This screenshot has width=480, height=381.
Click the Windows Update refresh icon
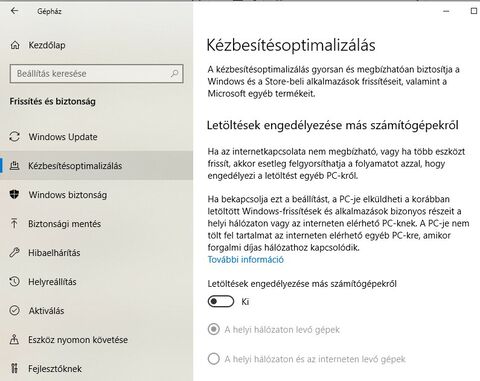tap(14, 137)
